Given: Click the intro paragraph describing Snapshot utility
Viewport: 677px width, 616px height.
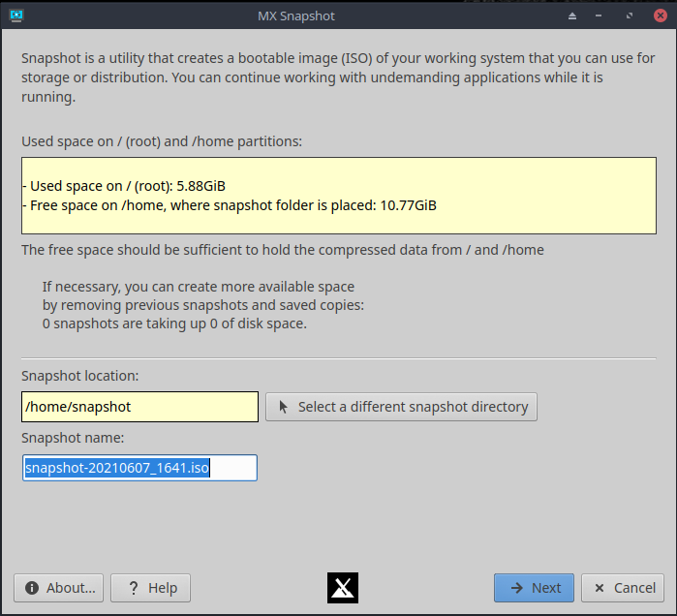Looking at the screenshot, I should (x=338, y=77).
